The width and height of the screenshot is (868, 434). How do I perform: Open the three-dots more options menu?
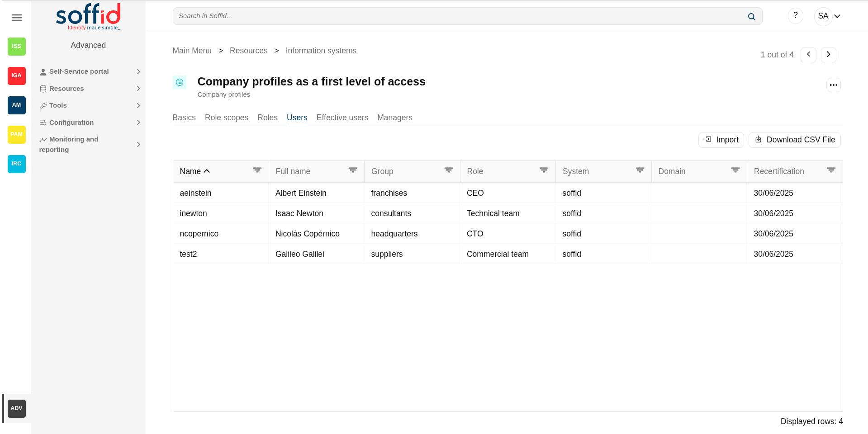[x=833, y=85]
